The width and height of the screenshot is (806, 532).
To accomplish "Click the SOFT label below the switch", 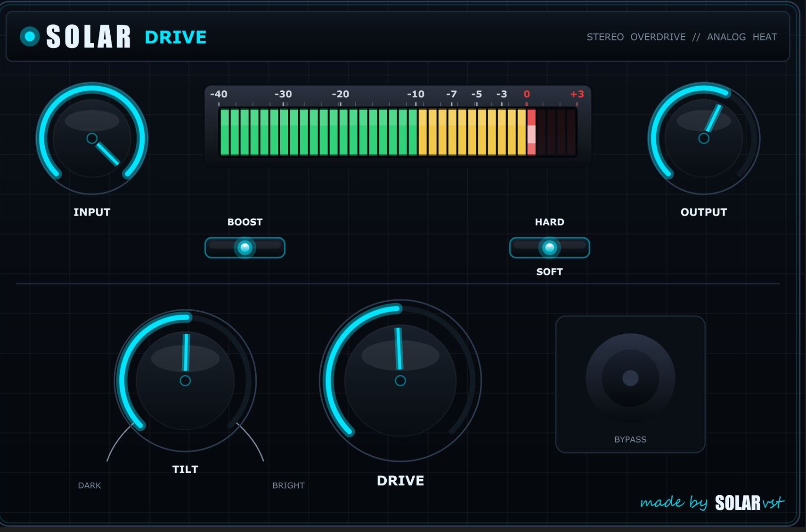I will [x=549, y=272].
